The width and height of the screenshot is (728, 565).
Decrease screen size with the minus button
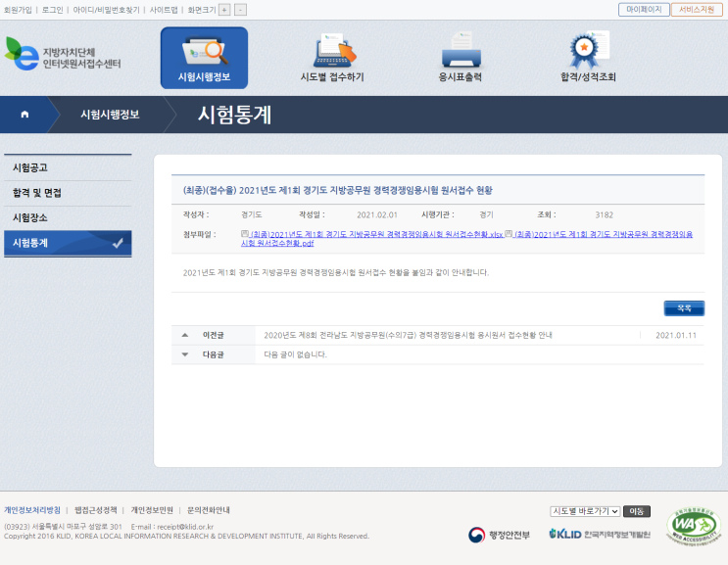point(240,10)
